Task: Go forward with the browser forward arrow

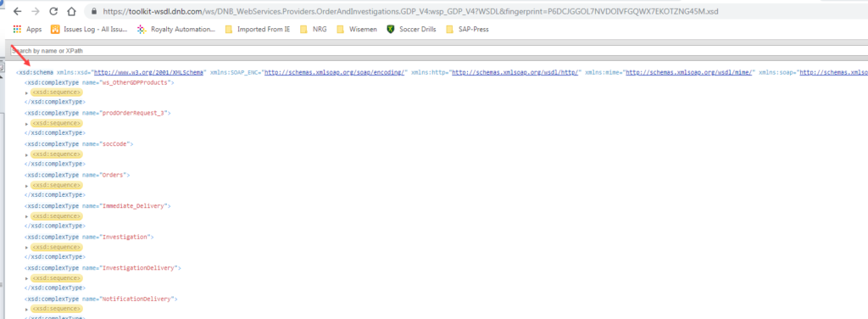Action: point(36,11)
